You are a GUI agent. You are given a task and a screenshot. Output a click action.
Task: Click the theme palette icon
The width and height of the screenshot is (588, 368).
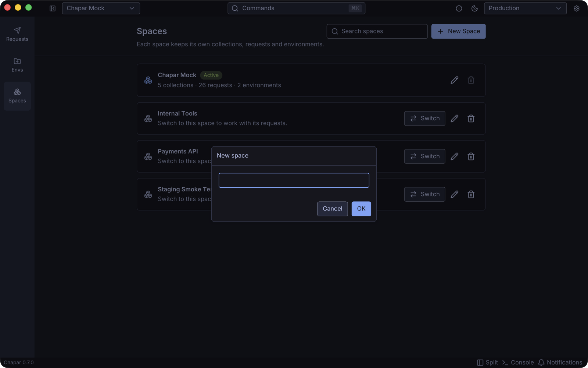coord(474,8)
